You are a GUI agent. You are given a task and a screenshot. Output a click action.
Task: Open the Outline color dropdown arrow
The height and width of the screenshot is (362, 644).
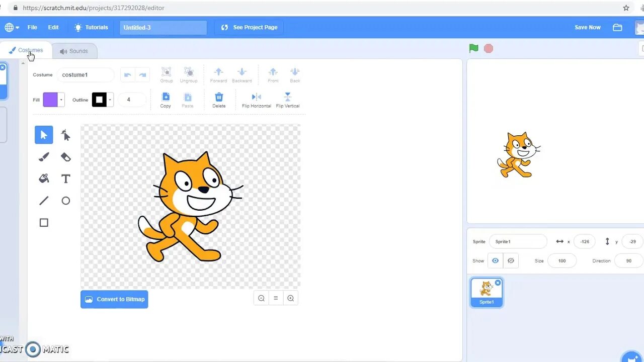tap(110, 100)
